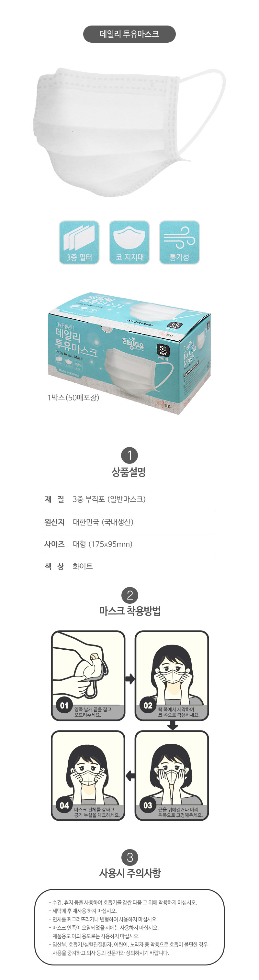Click the 상품설명 section heading

point(129,472)
